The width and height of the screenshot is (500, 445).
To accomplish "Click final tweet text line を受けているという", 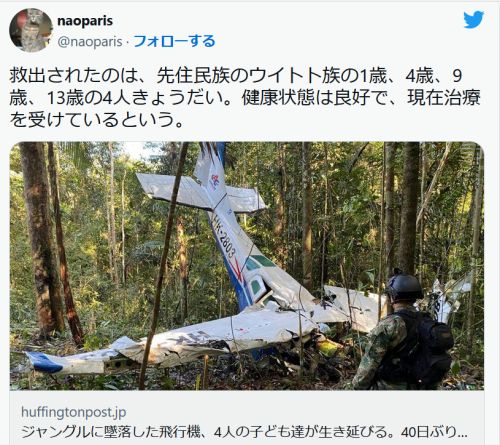I will [97, 119].
